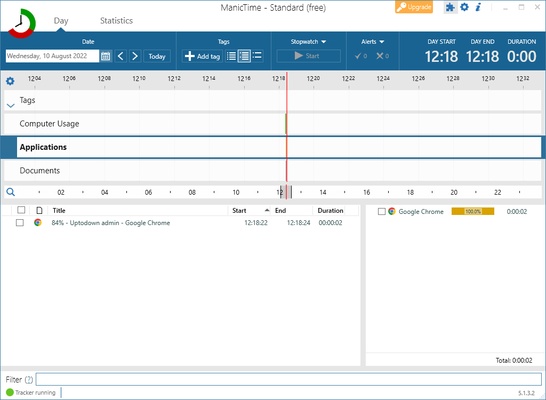This screenshot has width=546, height=400.
Task: Click the document column header icon
Action: (39, 210)
